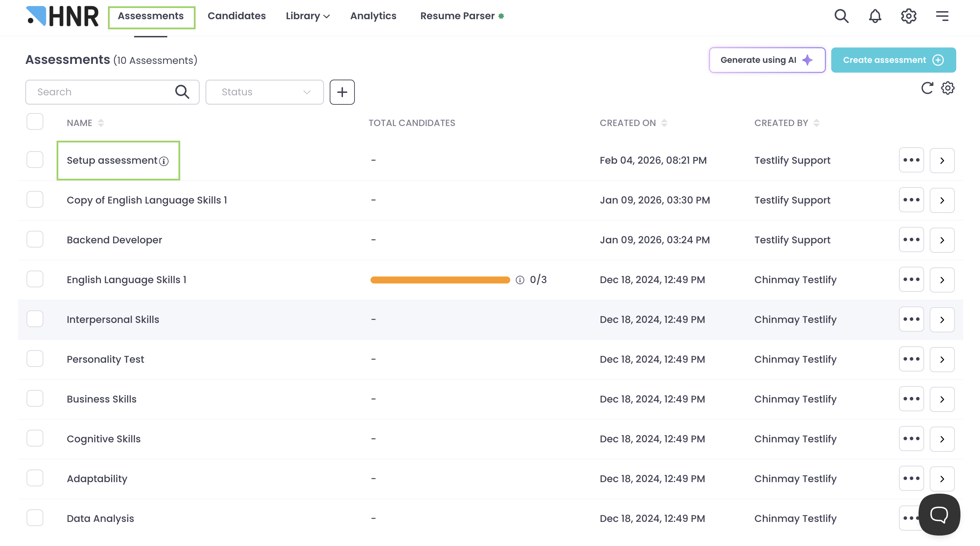
Task: Switch to the Candidates tab
Action: point(236,16)
